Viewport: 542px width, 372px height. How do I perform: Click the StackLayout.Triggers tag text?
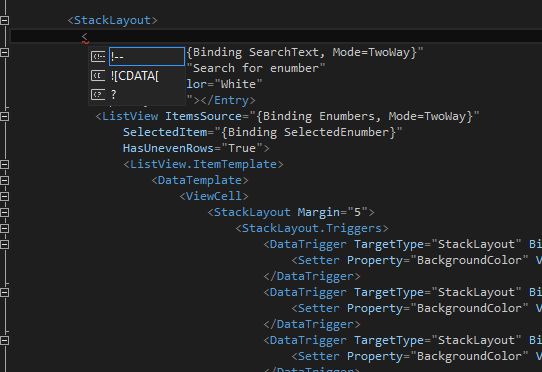click(x=312, y=228)
